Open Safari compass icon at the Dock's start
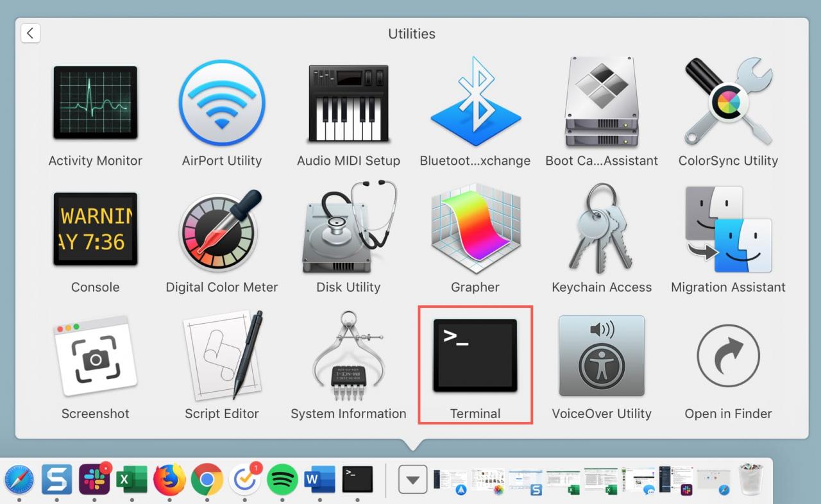This screenshot has width=821, height=504. click(x=19, y=480)
